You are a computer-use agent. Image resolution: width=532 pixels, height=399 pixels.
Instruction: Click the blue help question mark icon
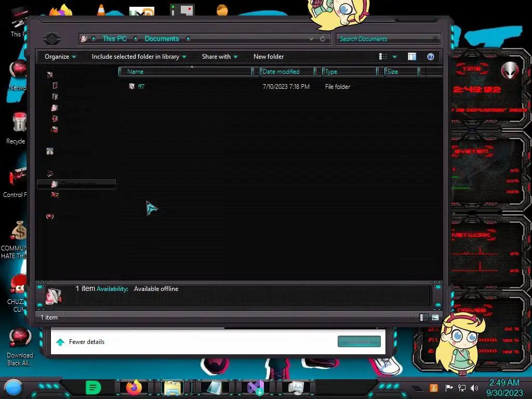tap(431, 57)
